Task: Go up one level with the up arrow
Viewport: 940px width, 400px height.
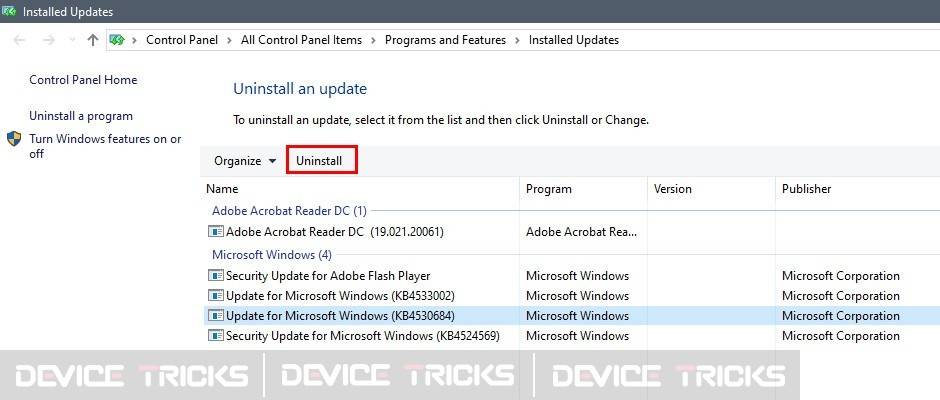Action: click(x=92, y=40)
